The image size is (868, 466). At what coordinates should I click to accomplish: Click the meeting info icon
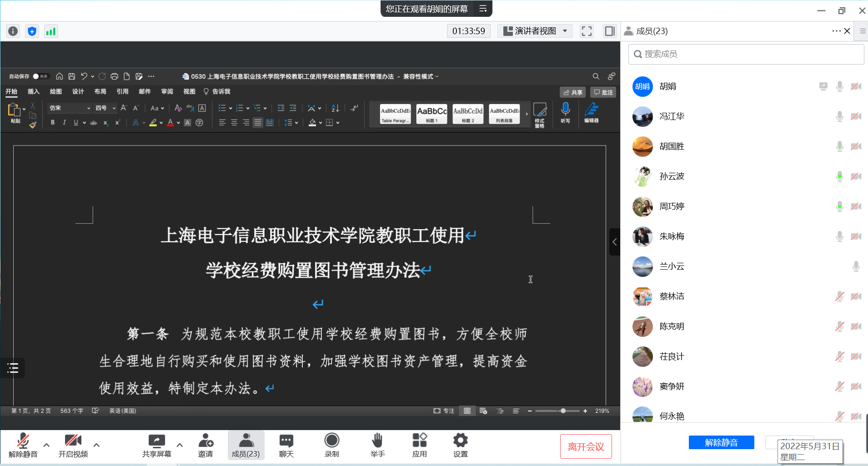(x=13, y=31)
